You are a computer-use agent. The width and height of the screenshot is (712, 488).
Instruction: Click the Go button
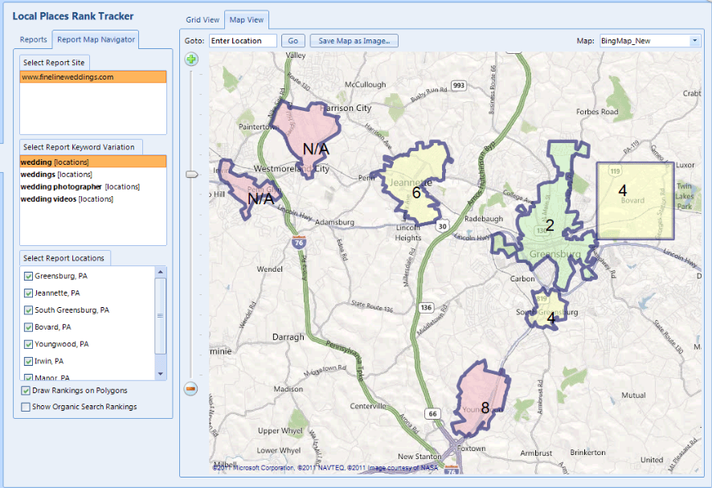293,41
